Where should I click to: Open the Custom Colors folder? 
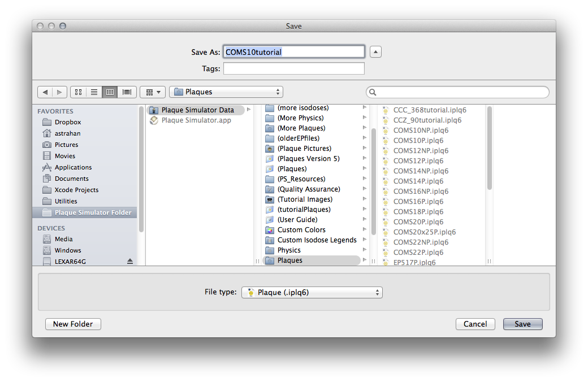coord(301,230)
